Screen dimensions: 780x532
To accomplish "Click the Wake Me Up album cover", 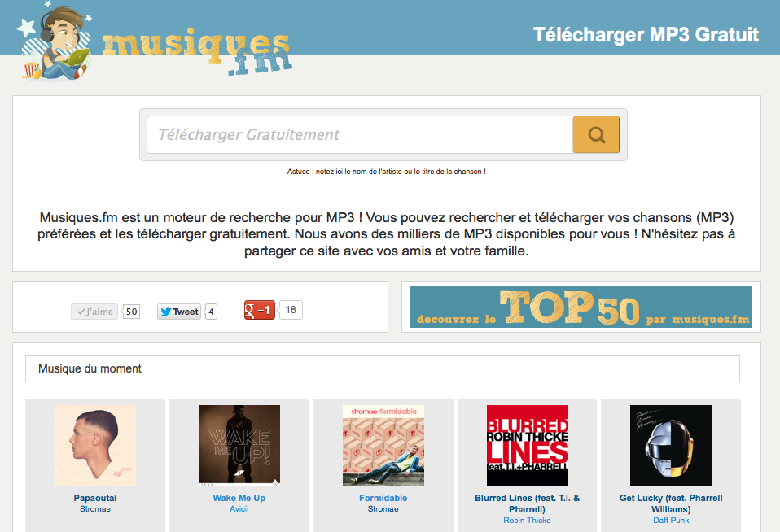I will pyautogui.click(x=239, y=446).
